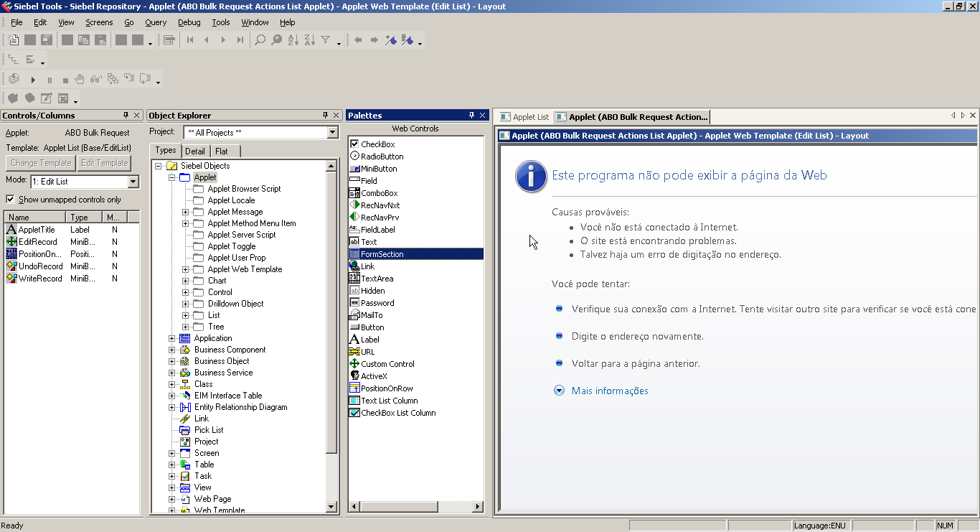Click the Type column header
Image resolution: width=980 pixels, height=532 pixels.
[x=85, y=217]
